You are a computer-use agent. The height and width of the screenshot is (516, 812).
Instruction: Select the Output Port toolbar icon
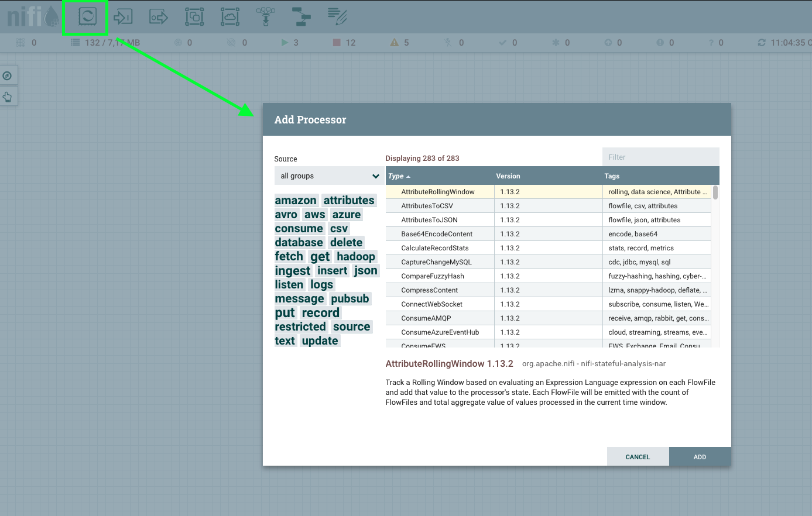(x=159, y=17)
